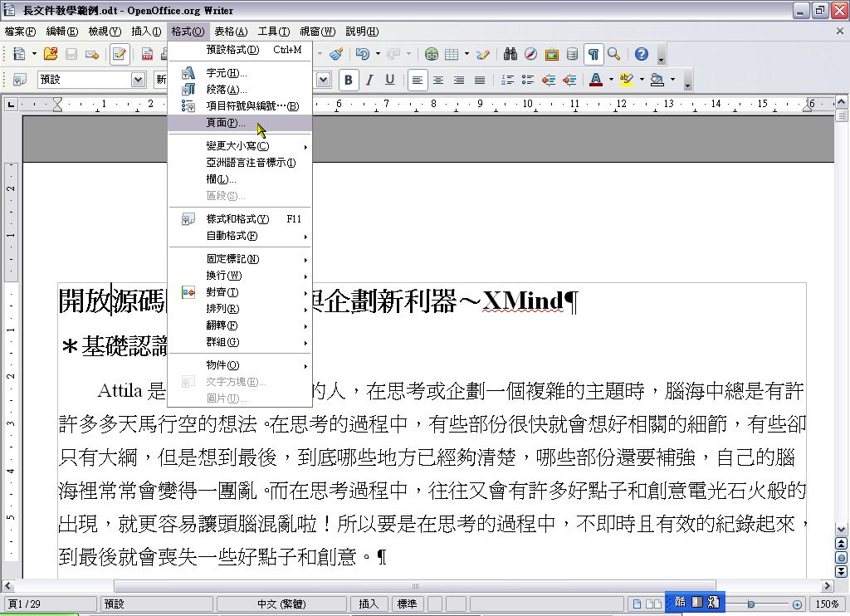The width and height of the screenshot is (850, 616).
Task: Expand the 變更大小寫(C) submenu
Action: 240,146
